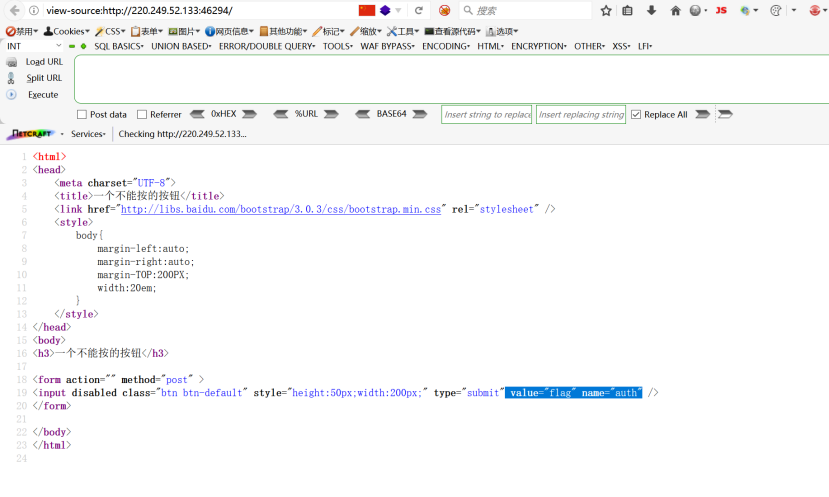Open UNION BASED HackBar menu
This screenshot has width=829, height=497.
click(x=181, y=46)
